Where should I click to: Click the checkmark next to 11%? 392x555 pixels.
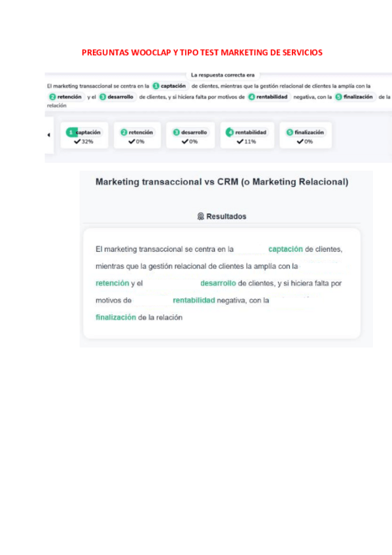tap(240, 141)
